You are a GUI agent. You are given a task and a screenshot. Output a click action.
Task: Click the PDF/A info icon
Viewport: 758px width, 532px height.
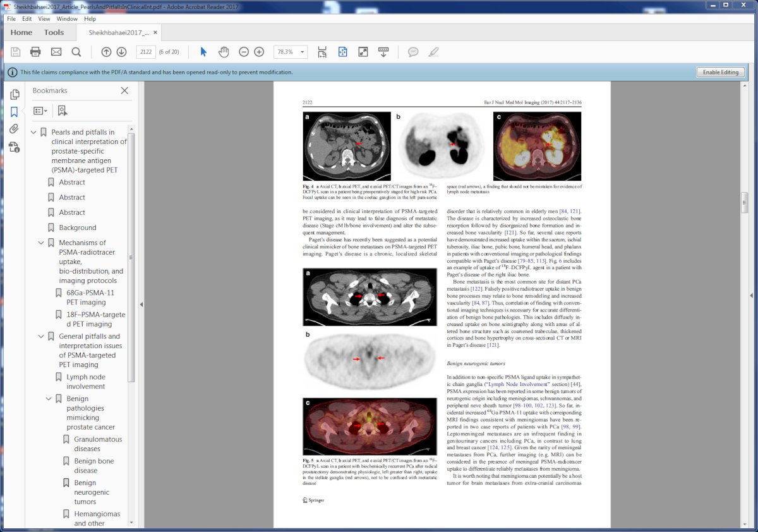pyautogui.click(x=12, y=72)
